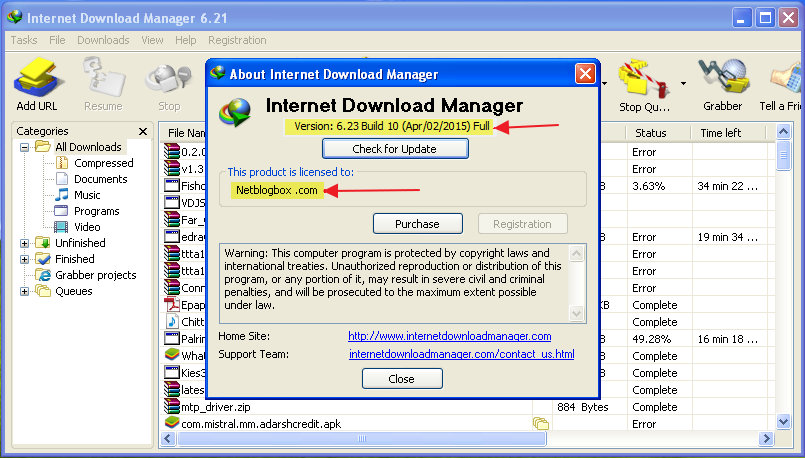Close the Categories panel
The height and width of the screenshot is (458, 805).
(x=143, y=131)
